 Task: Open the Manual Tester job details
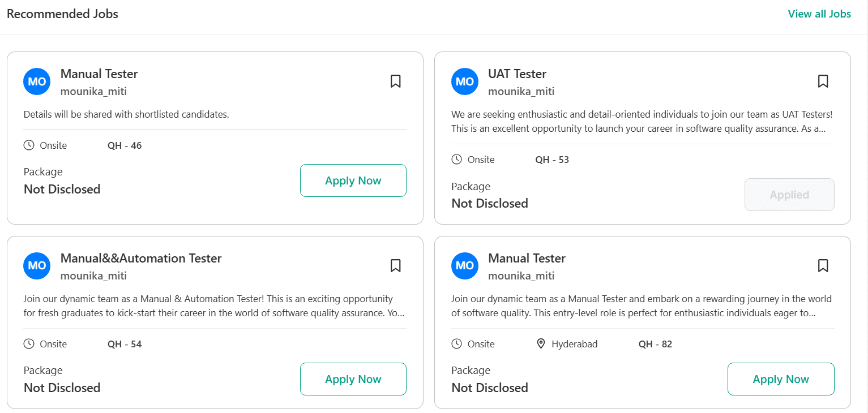99,74
